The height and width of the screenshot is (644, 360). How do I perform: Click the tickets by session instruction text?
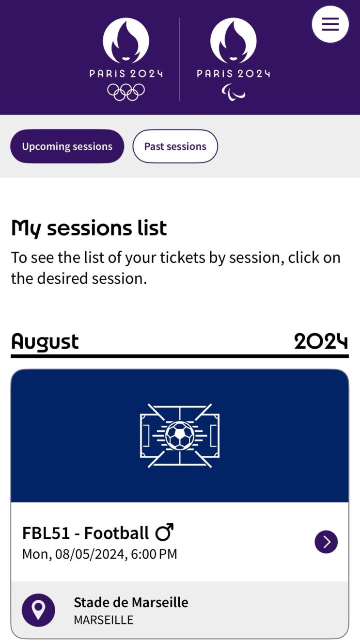[x=176, y=268]
